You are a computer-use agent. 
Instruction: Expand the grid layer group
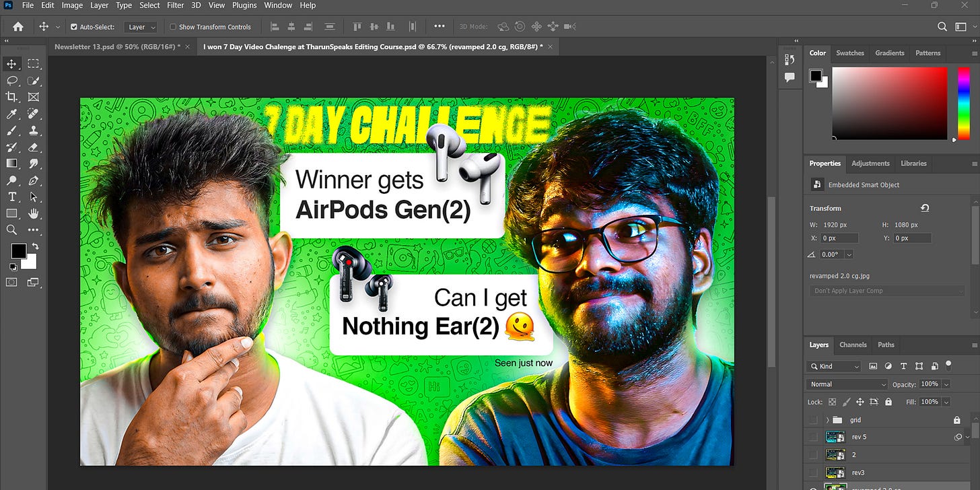pos(827,420)
